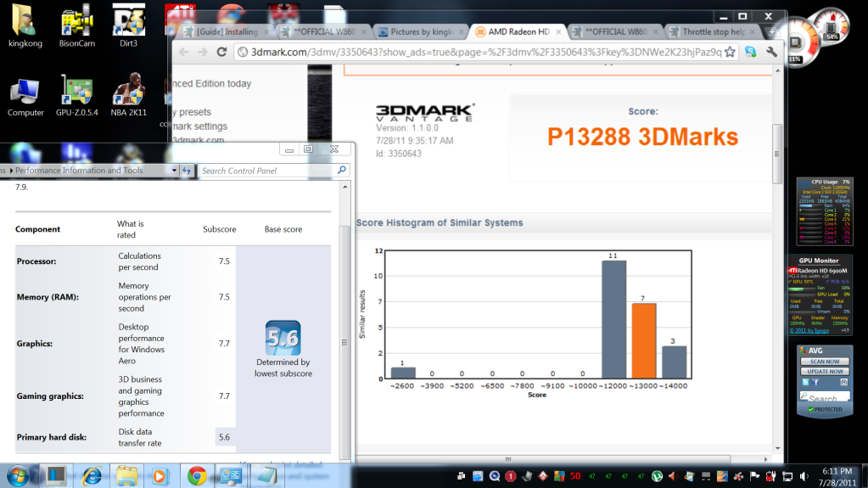Switch to Google Chrome on the taskbar
Screen dimensions: 868x488
tap(197, 476)
